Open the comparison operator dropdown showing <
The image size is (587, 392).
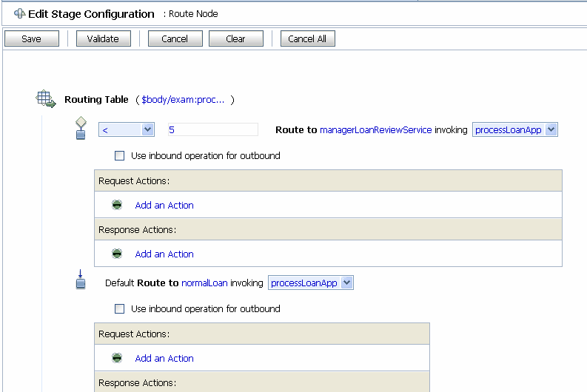point(127,129)
